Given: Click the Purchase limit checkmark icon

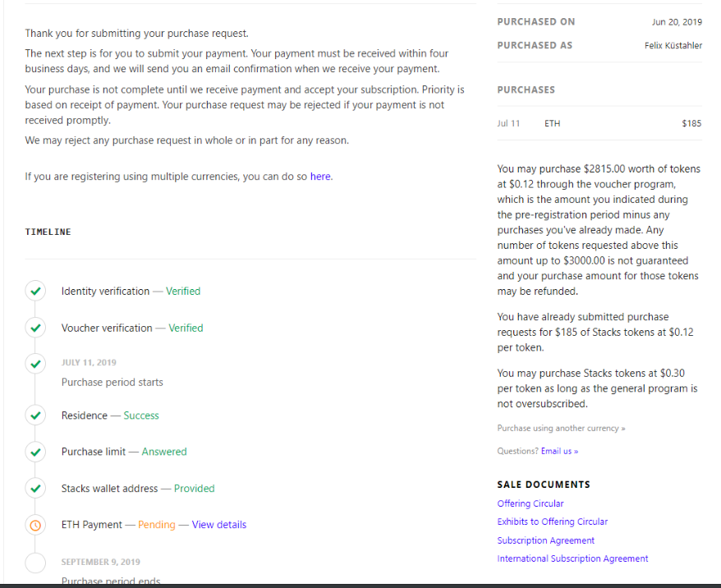Looking at the screenshot, I should [x=35, y=452].
